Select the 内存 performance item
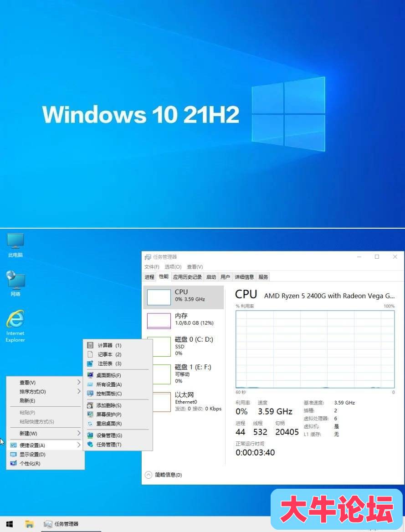This screenshot has height=532, width=405. pos(184,321)
